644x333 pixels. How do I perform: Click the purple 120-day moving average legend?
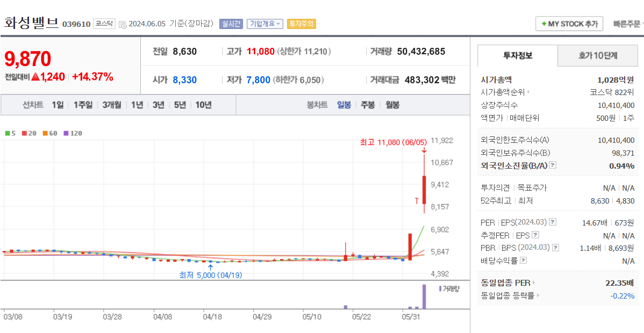pos(73,133)
